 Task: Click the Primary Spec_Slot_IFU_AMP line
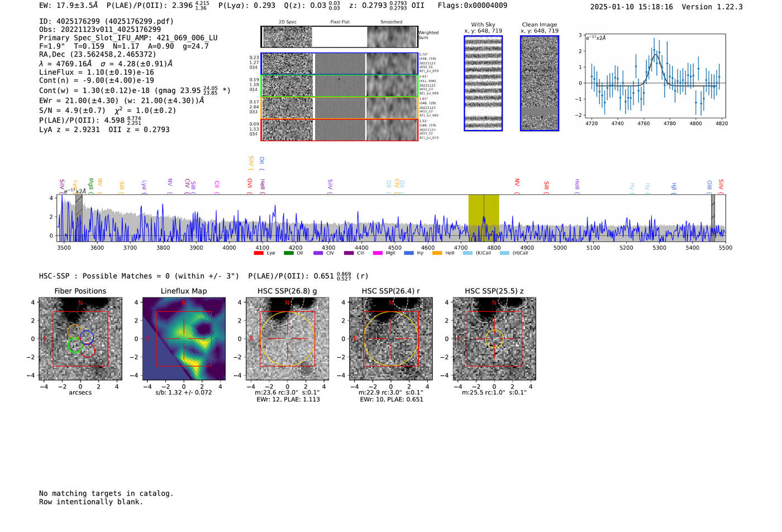click(x=128, y=38)
